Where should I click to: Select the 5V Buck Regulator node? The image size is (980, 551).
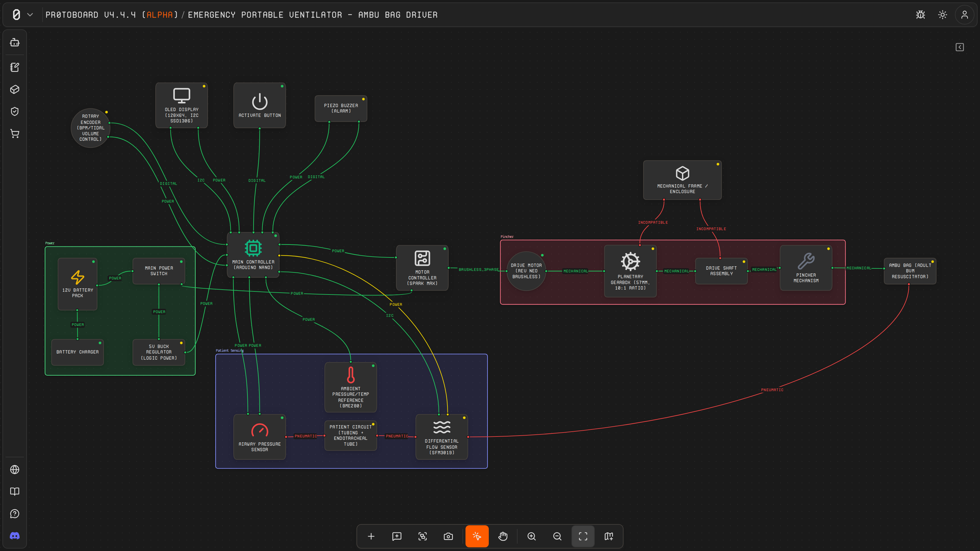pos(159,352)
